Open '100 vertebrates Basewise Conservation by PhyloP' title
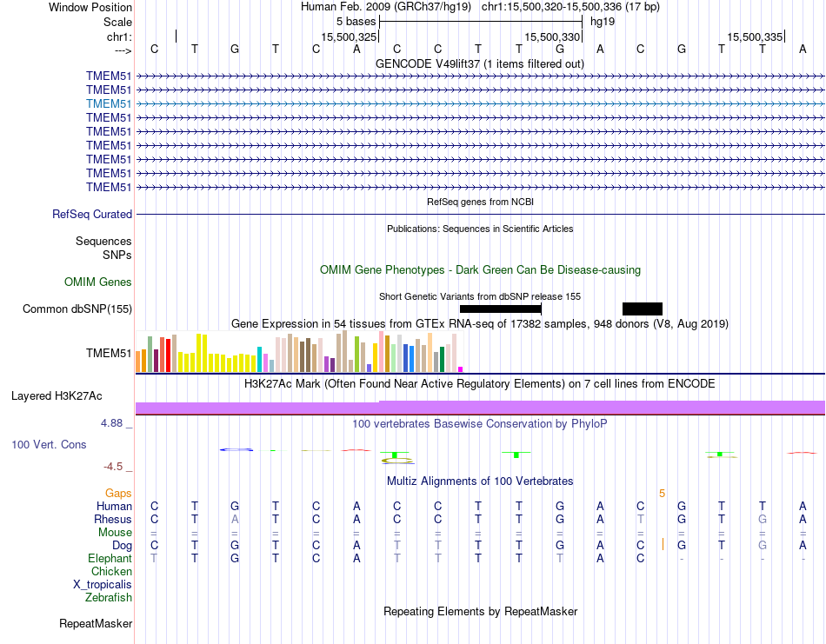Viewport: 826px width, 644px height. pos(480,423)
